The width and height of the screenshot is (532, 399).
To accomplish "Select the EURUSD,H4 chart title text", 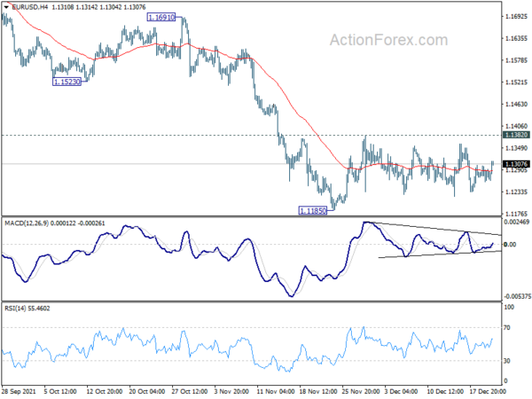I will pos(30,7).
